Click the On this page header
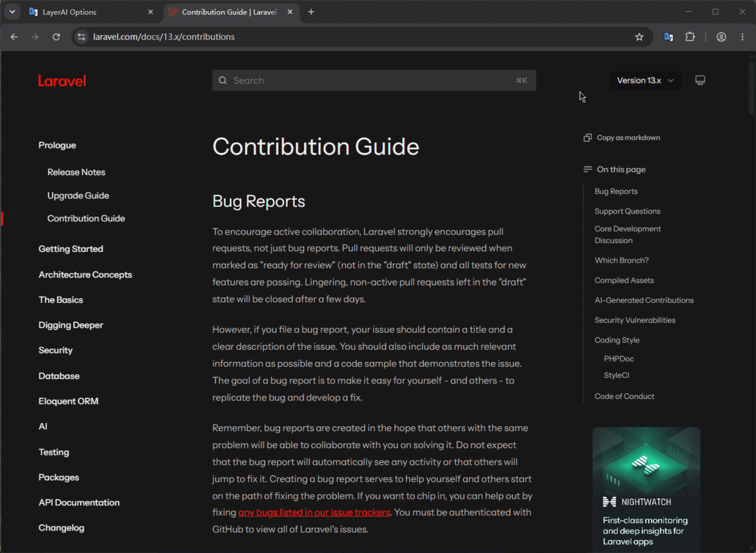The width and height of the screenshot is (756, 553). [x=615, y=169]
